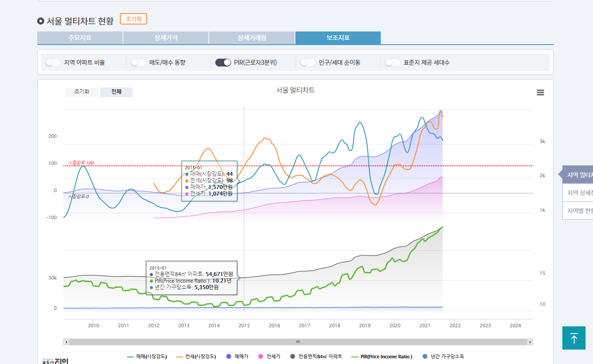Click the 2021 x-axis label
The image size is (593, 364).
[425, 325]
